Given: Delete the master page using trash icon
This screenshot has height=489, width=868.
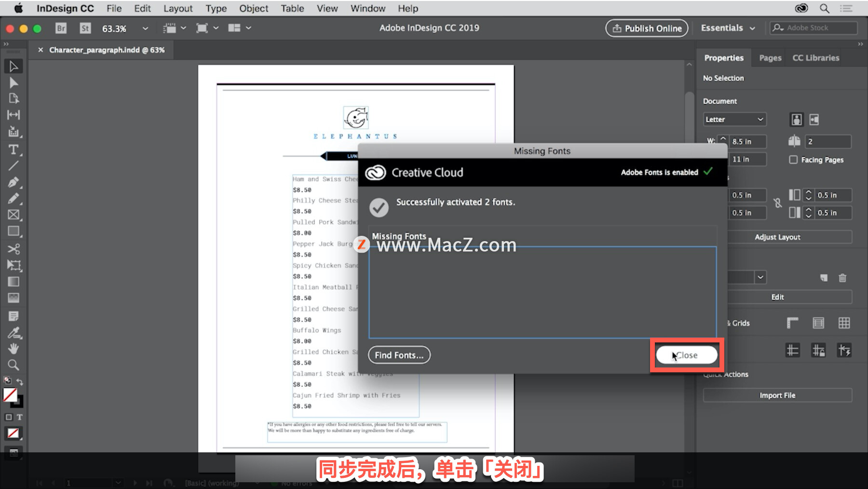Looking at the screenshot, I should (842, 277).
